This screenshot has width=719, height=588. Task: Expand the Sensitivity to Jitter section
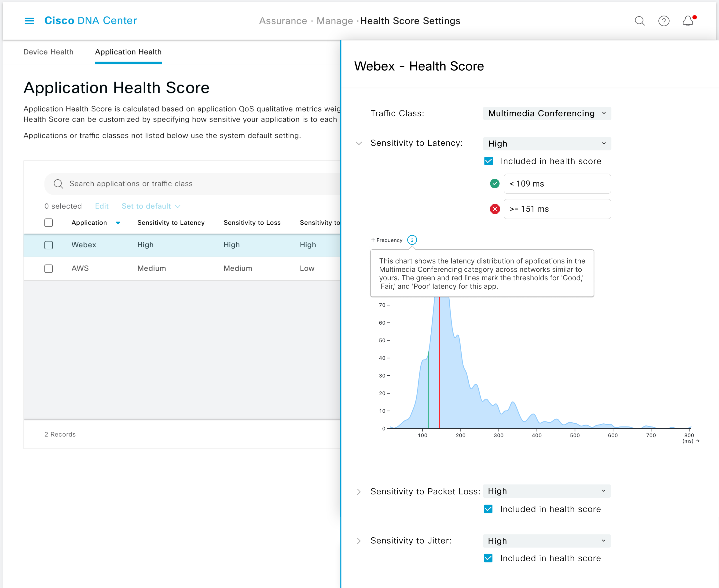pos(359,541)
